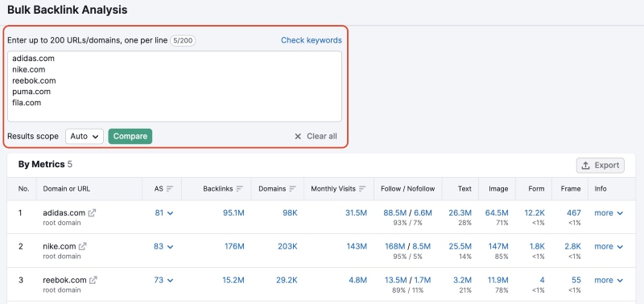Sort by AS column icon

[x=170, y=189]
